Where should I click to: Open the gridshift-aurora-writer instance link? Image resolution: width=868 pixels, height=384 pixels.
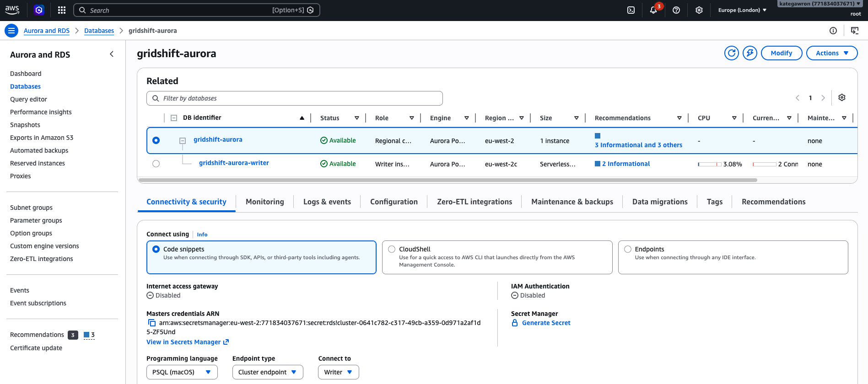pos(234,163)
